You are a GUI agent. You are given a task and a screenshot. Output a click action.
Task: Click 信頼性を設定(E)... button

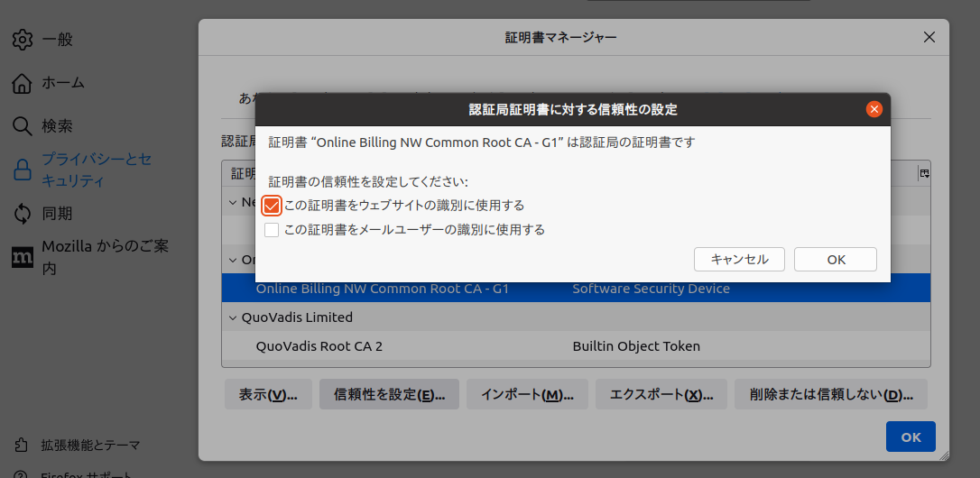click(x=389, y=394)
